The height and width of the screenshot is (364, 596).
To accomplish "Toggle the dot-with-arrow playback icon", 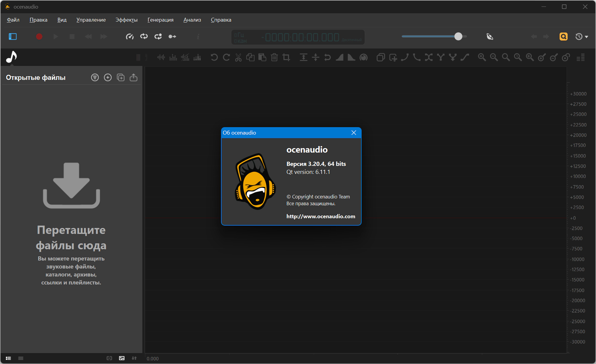I will (172, 37).
